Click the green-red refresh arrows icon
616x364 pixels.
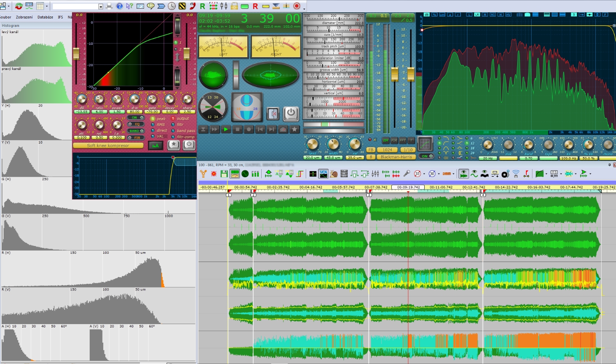(x=19, y=6)
